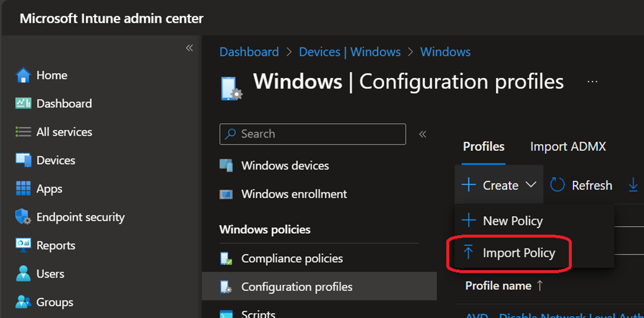
Task: Open the Reports icon in sidebar
Action: tap(23, 245)
